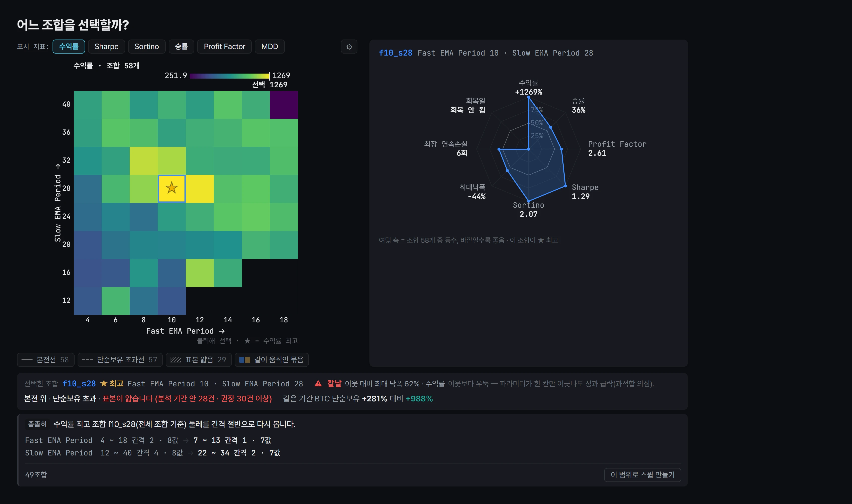
Task: Click the ★ 최고 badge in summary
Action: [x=112, y=383]
